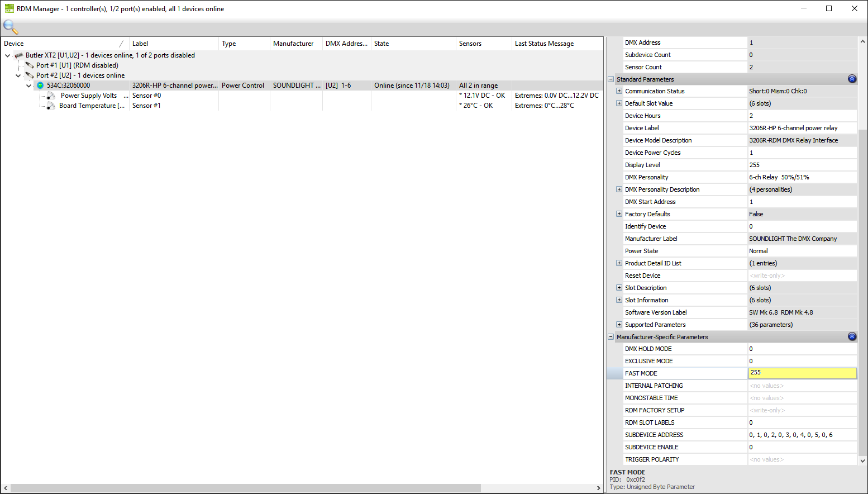This screenshot has height=494, width=868.
Task: Expand the Slot Description row
Action: [619, 288]
